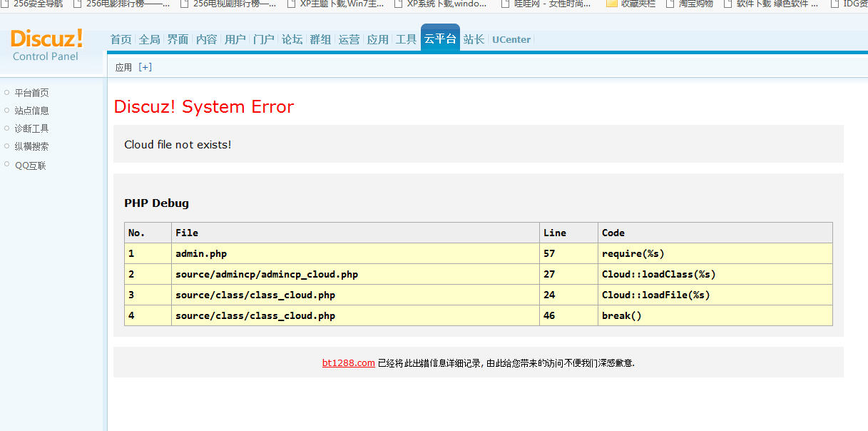Viewport: 868px width, 431px height.
Task: Open the 首页 menu tab
Action: [x=121, y=39]
